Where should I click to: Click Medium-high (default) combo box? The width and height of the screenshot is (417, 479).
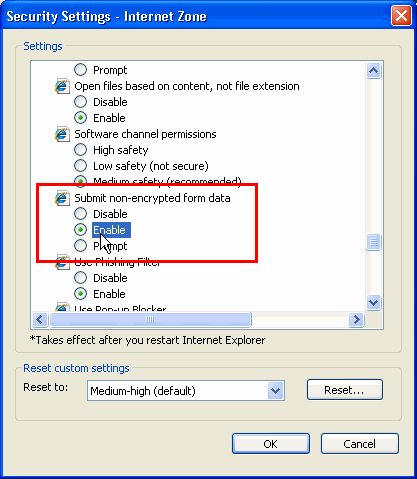[186, 390]
